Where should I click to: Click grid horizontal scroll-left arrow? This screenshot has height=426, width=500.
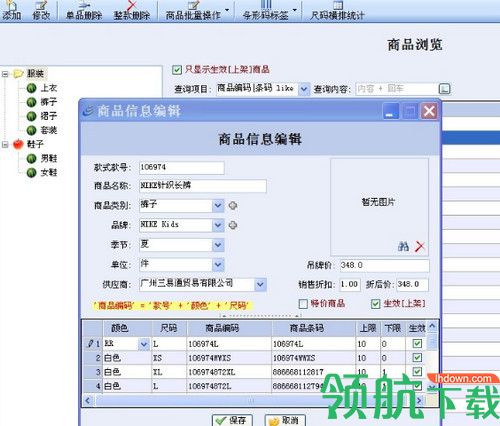[x=88, y=400]
